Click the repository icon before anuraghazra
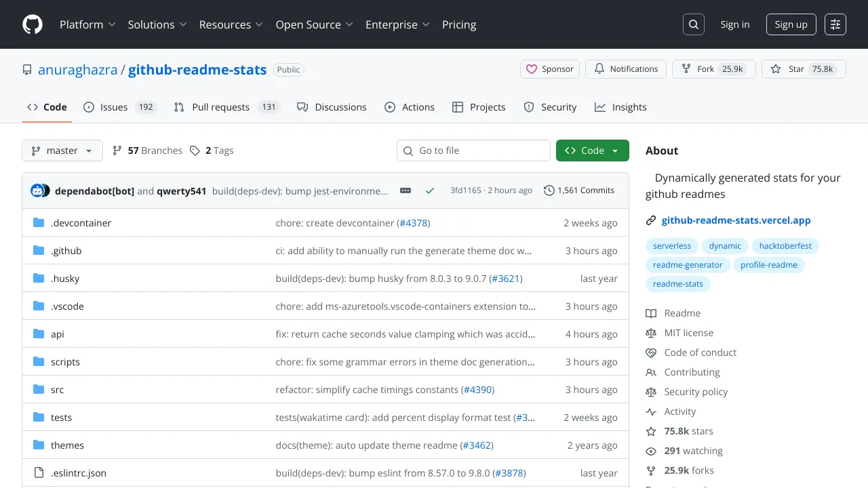This screenshot has width=868, height=488. 27,70
